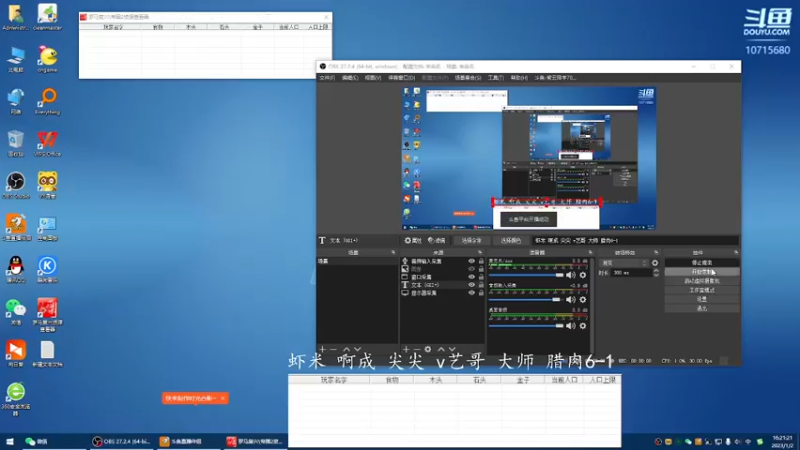
Task: Move scene down in scenes list
Action: tap(358, 349)
